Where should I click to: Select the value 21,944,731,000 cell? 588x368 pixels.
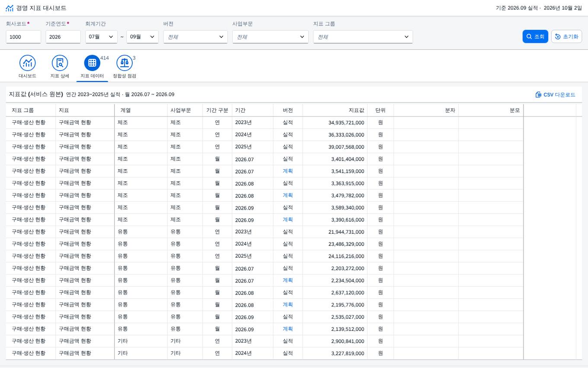(335, 232)
